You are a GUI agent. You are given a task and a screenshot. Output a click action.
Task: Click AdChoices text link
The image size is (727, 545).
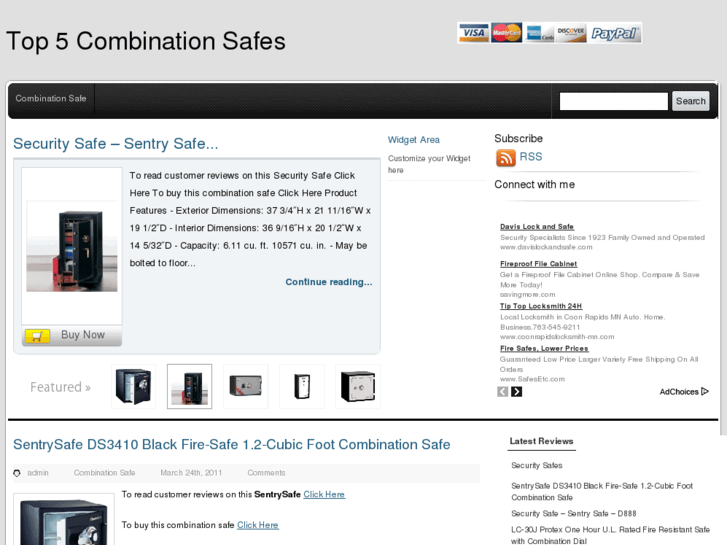[x=679, y=392]
